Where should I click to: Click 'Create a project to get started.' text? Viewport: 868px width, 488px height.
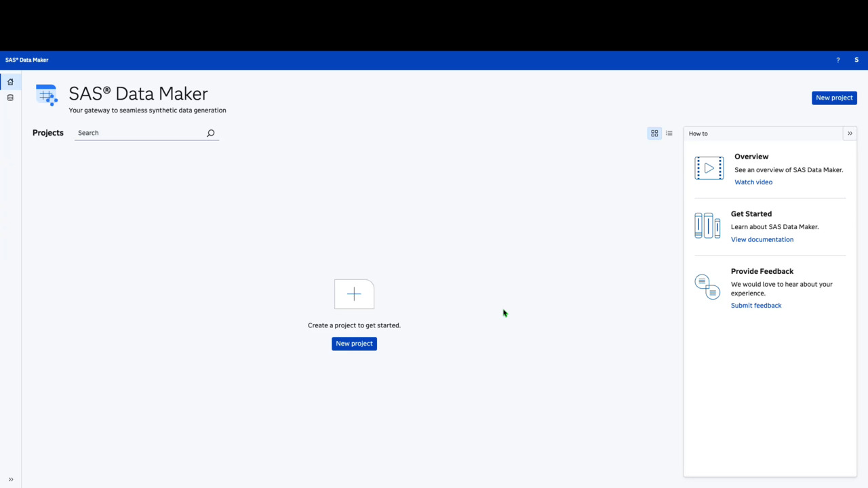[x=354, y=325]
